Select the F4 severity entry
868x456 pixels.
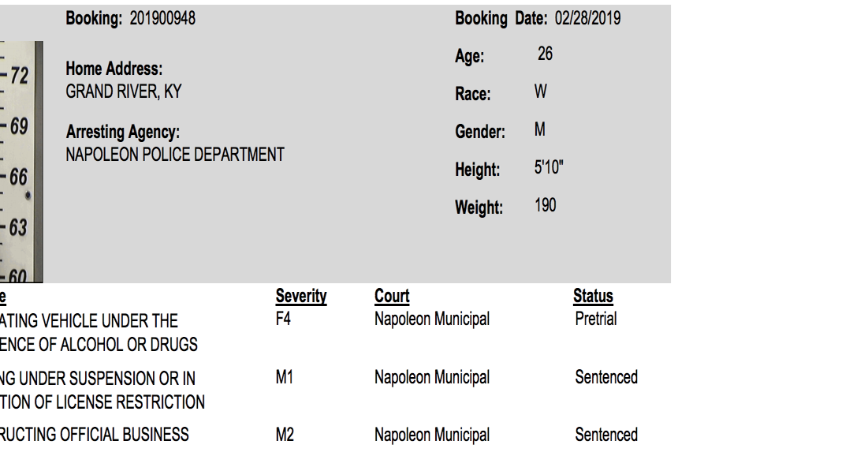click(x=283, y=320)
